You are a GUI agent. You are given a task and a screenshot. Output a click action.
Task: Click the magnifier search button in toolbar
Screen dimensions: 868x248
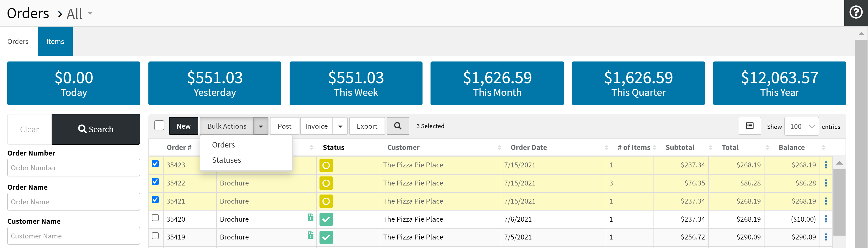coord(398,126)
